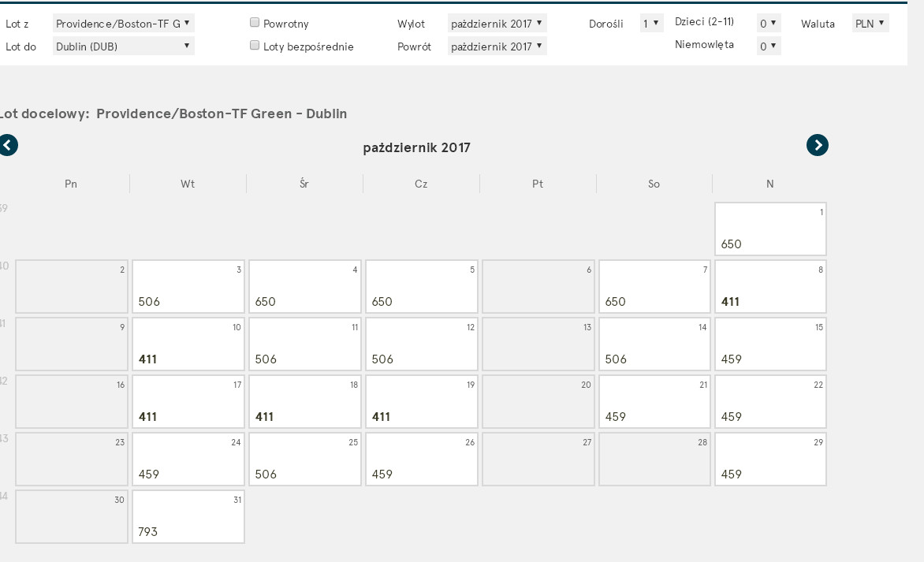The image size is (924, 562).
Task: Select October 18 fare 411
Action: [304, 402]
